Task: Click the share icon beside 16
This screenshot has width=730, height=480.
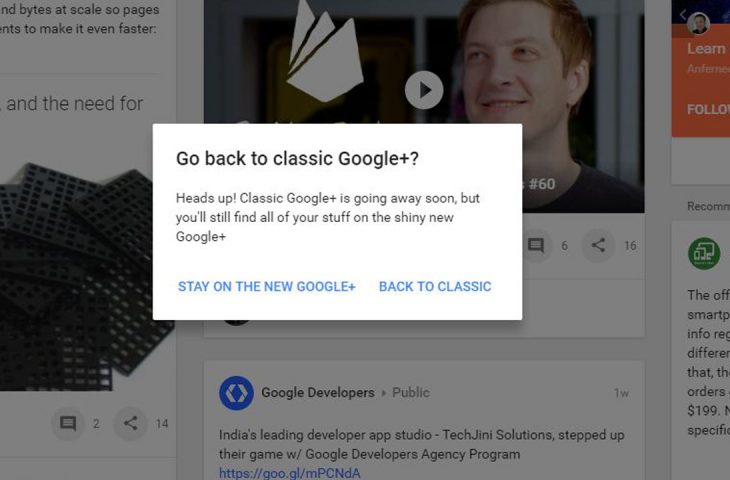Action: 598,245
